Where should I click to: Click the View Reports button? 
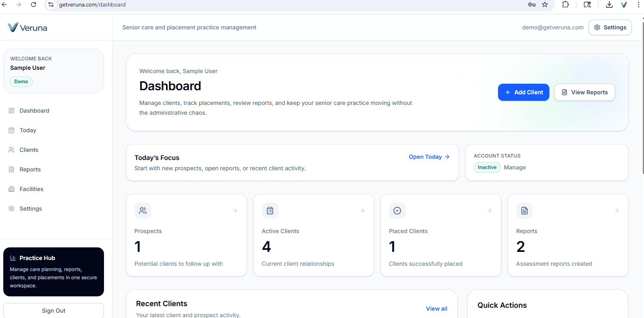[584, 92]
